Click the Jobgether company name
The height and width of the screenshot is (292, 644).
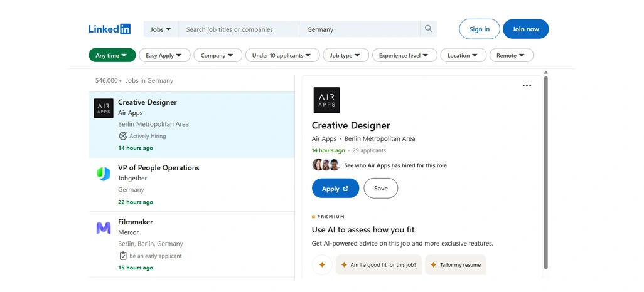pyautogui.click(x=132, y=179)
